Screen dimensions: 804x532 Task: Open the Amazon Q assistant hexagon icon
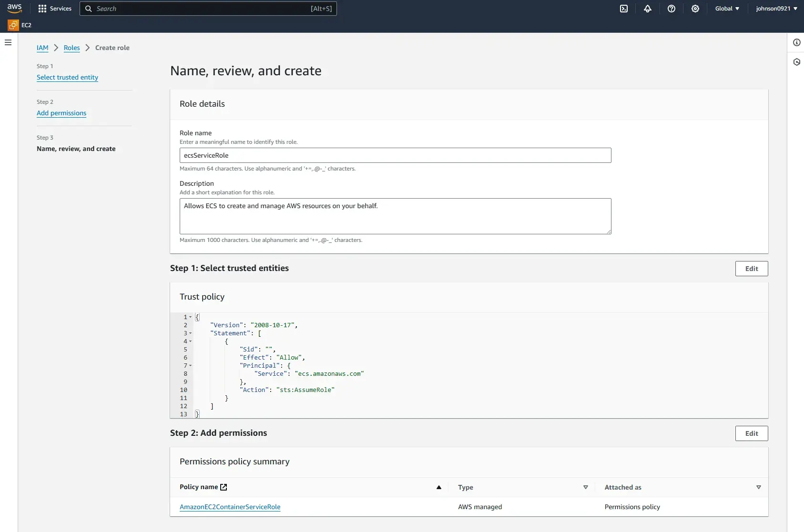796,62
